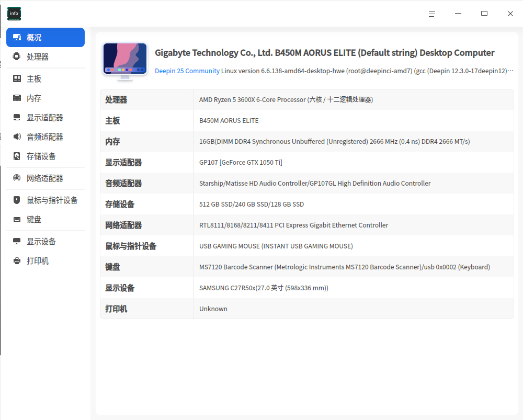Open the 处理器 sidebar section

click(46, 56)
